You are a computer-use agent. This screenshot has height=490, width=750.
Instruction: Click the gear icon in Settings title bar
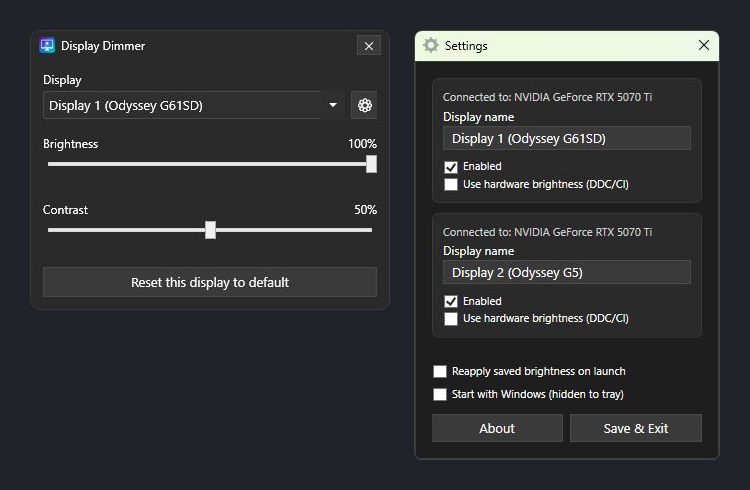431,45
